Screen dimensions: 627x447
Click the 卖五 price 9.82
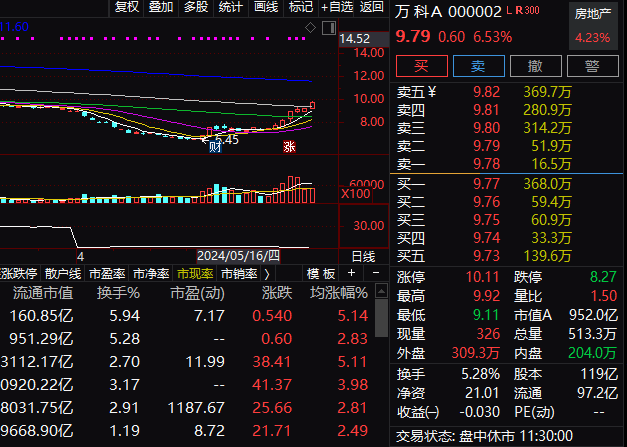click(x=487, y=92)
